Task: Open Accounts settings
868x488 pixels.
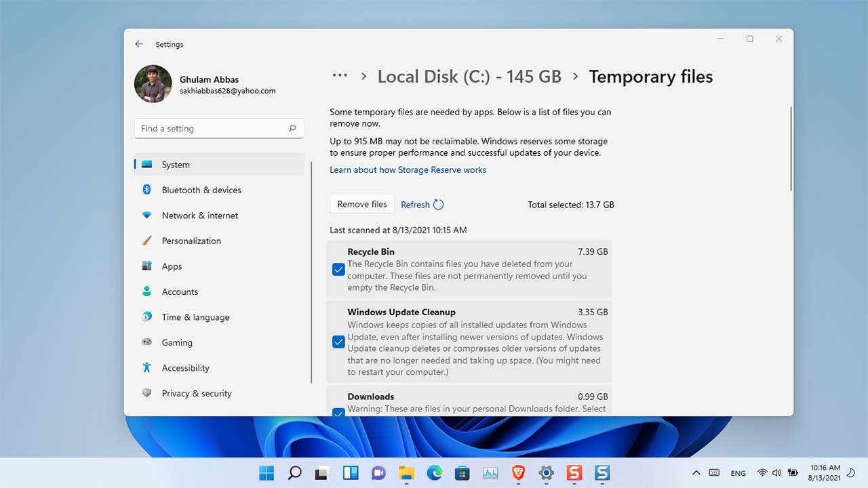Action: click(219, 291)
